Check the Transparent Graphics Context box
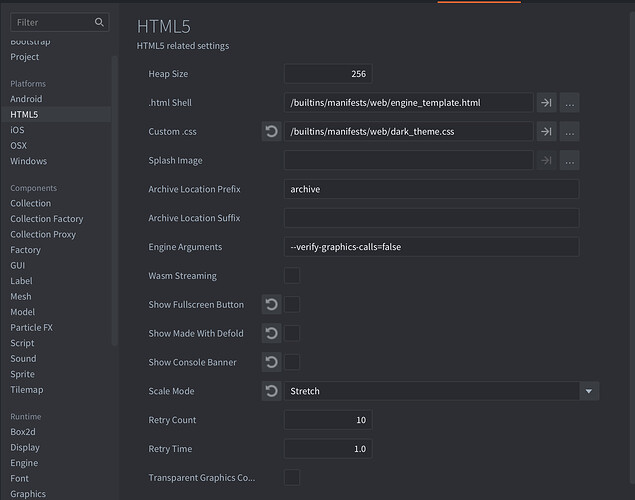 tap(292, 478)
